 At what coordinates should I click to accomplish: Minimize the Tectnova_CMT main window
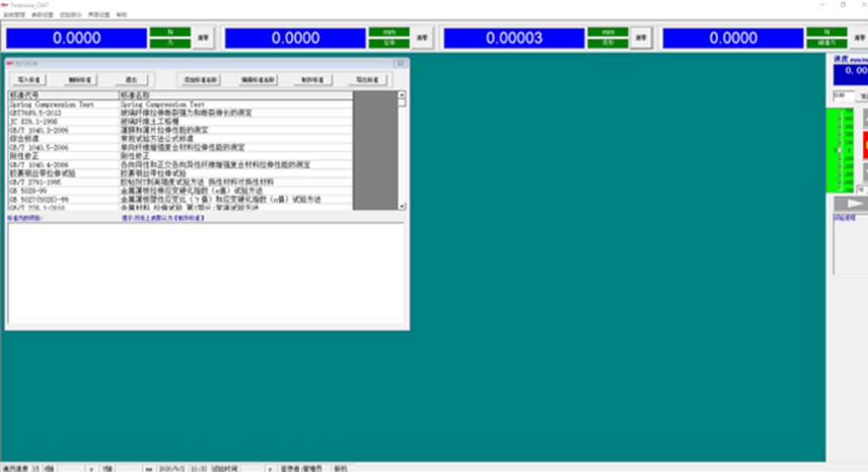tap(822, 5)
